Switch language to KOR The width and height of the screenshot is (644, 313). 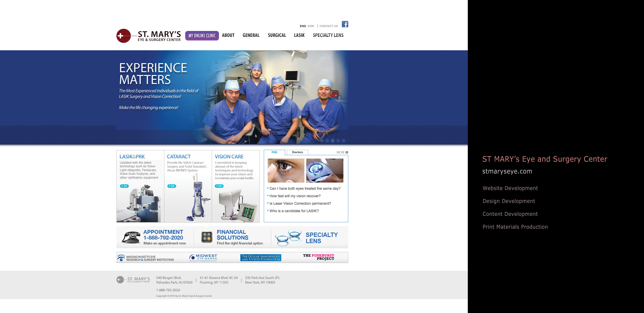click(311, 26)
